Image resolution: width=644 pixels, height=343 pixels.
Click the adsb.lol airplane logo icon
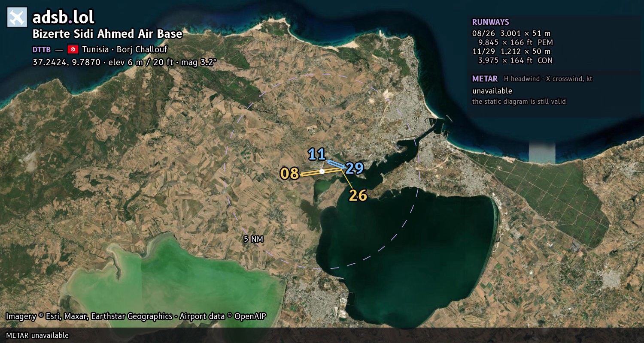tap(17, 17)
